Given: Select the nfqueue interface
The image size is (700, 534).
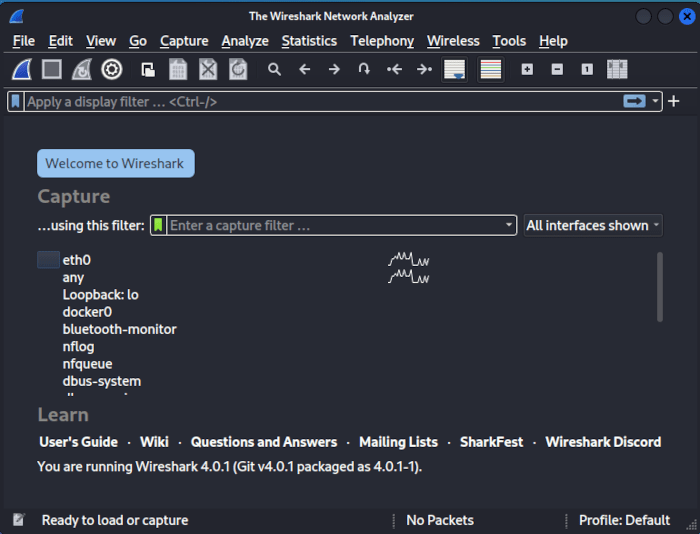Looking at the screenshot, I should pos(87,364).
